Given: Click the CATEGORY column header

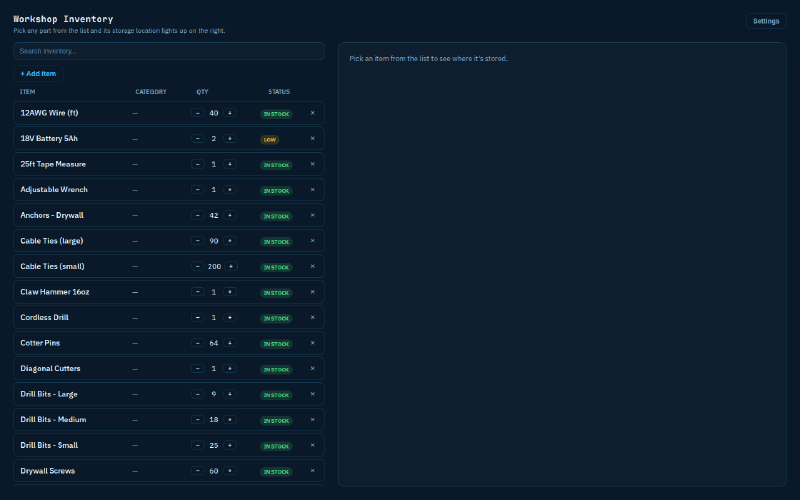Looking at the screenshot, I should tap(151, 92).
